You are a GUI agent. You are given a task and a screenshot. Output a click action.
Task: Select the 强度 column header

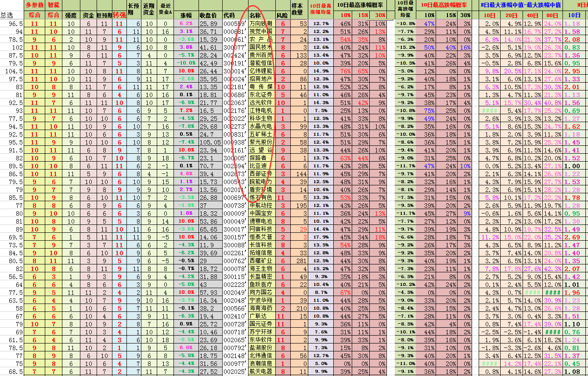[71, 15]
